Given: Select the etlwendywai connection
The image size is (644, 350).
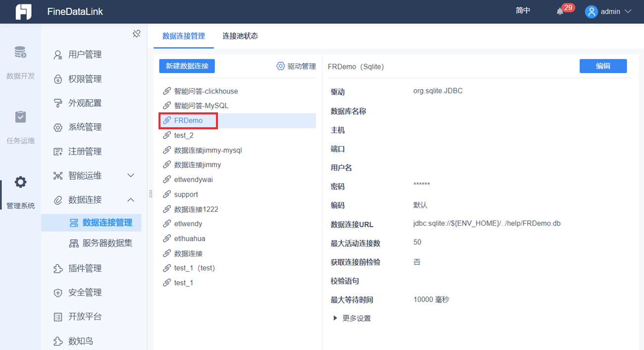Looking at the screenshot, I should (x=237, y=180).
